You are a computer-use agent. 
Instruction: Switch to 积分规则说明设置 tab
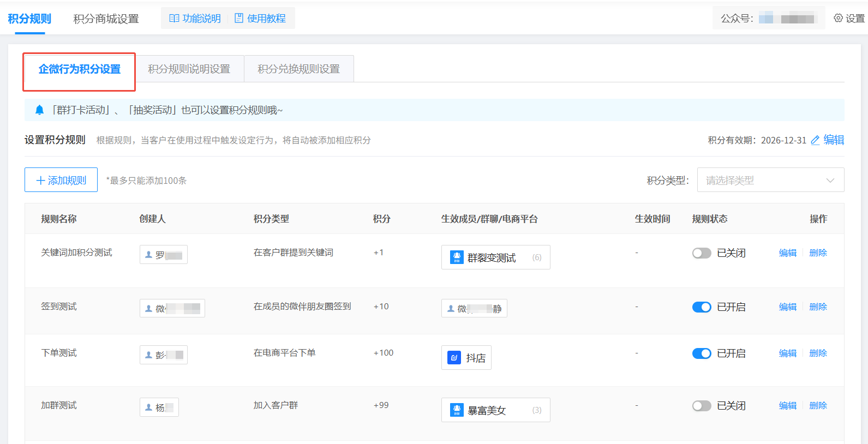(x=189, y=69)
